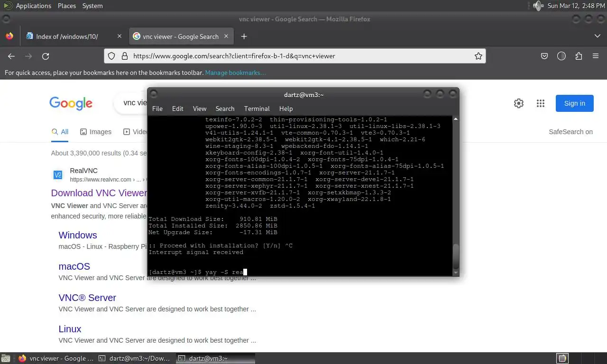Go back using the browser back arrow
The width and height of the screenshot is (607, 364).
point(11,56)
